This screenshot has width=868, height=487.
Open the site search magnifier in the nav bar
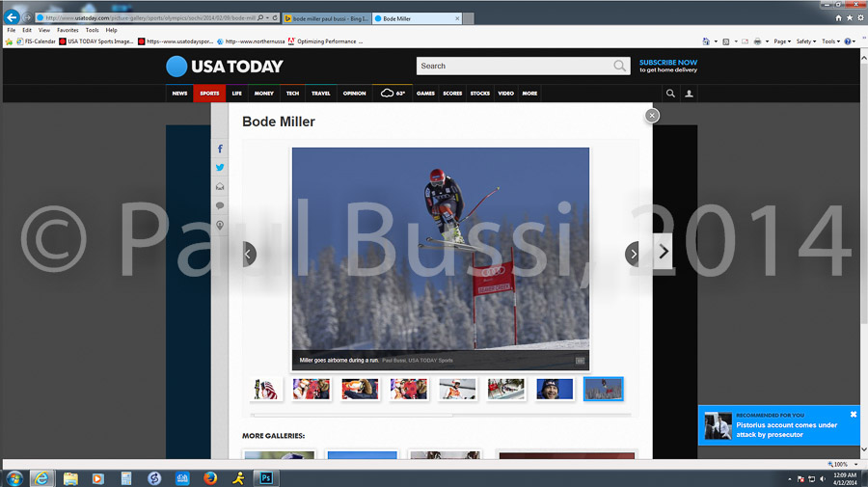point(670,94)
